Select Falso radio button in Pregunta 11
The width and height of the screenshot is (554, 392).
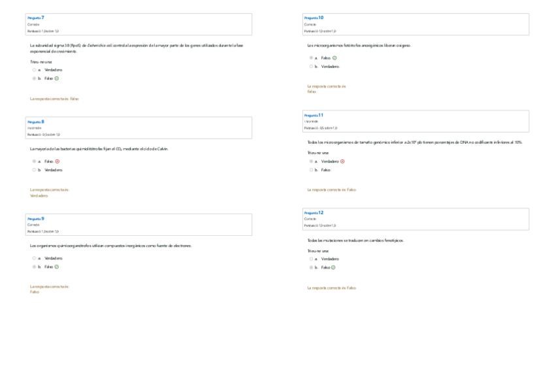[311, 170]
